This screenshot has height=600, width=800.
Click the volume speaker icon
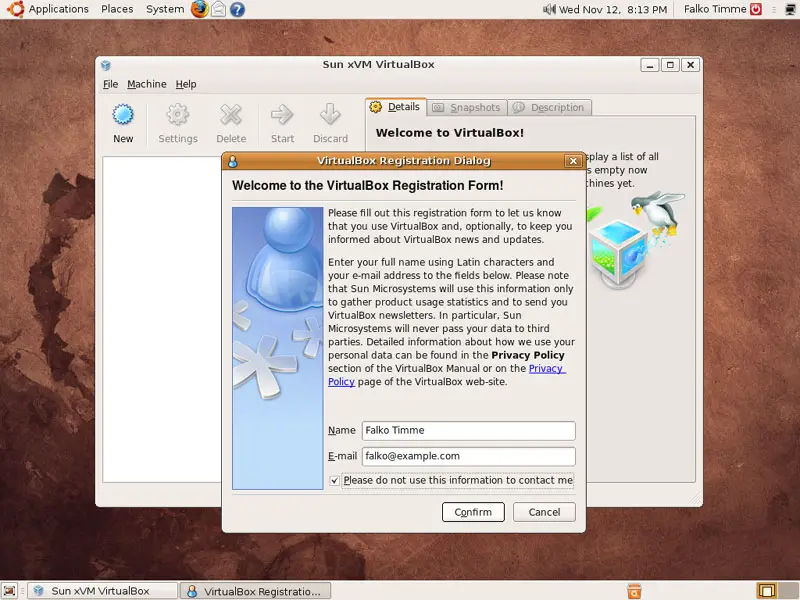point(549,9)
